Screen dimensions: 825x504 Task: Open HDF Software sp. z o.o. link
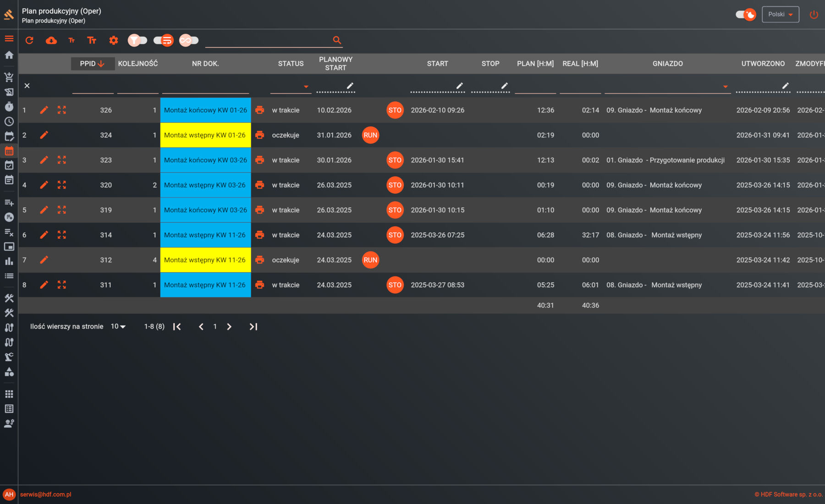tap(788, 494)
